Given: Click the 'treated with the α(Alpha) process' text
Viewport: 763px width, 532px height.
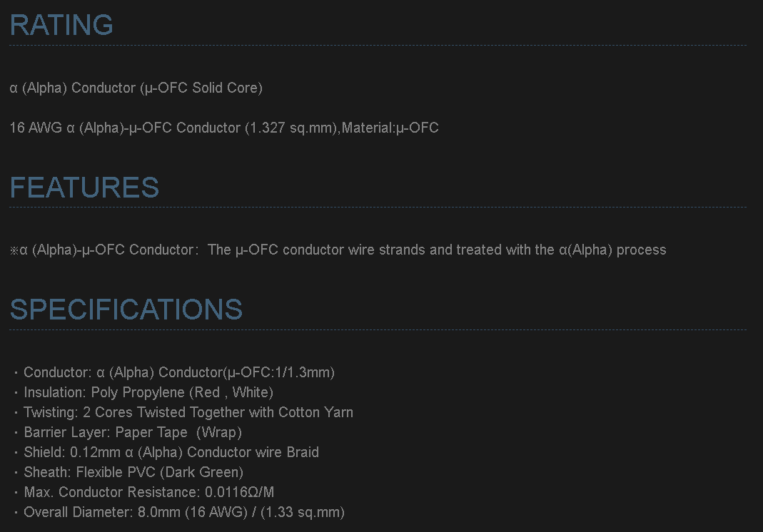Looking at the screenshot, I should [561, 250].
